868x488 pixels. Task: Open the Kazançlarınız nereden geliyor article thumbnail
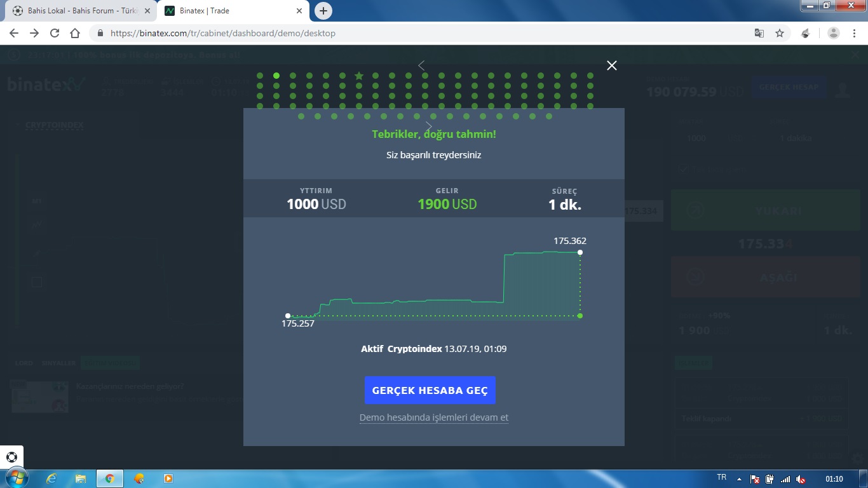39,396
